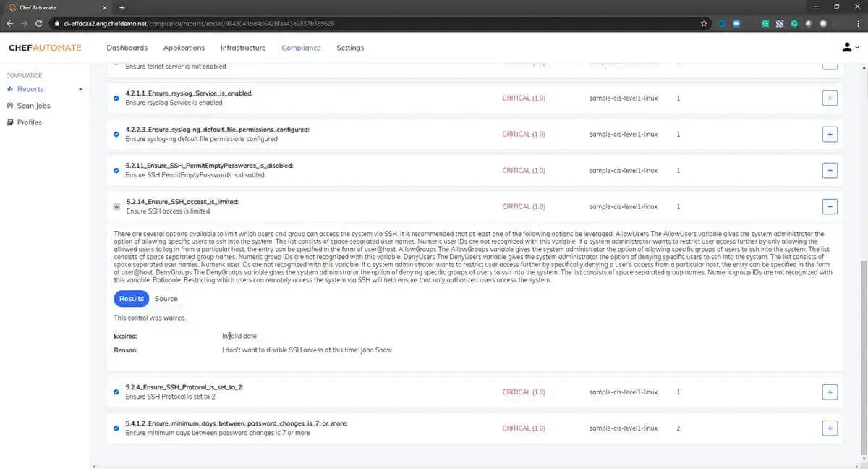Collapse the 5.2.14 SSH access control details
Screen dimensions: 868x469
[x=830, y=206]
